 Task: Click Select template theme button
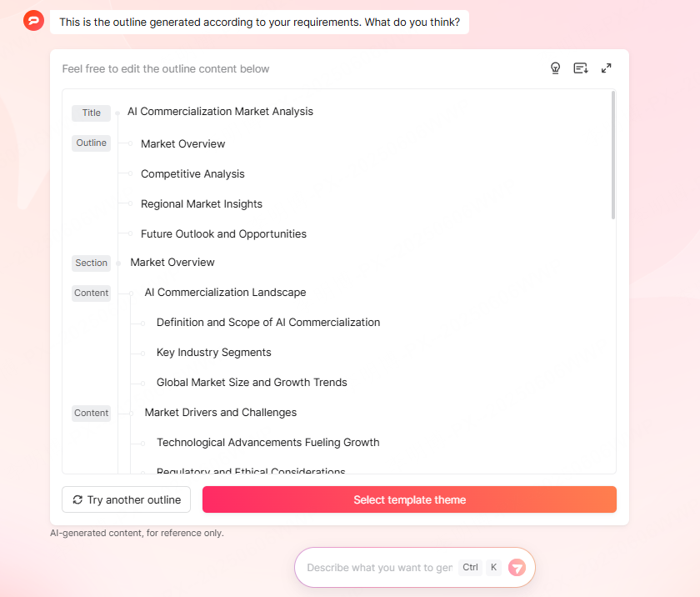coord(409,500)
